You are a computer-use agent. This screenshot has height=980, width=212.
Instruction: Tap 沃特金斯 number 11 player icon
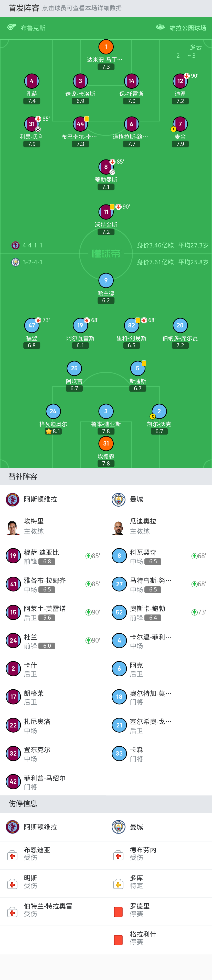106,212
